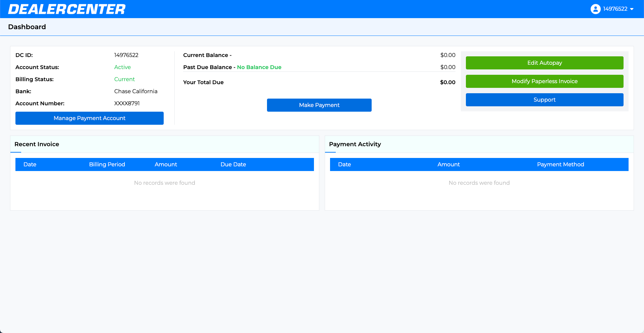Select the Payment Activity panel heading
The height and width of the screenshot is (333, 644).
click(355, 144)
